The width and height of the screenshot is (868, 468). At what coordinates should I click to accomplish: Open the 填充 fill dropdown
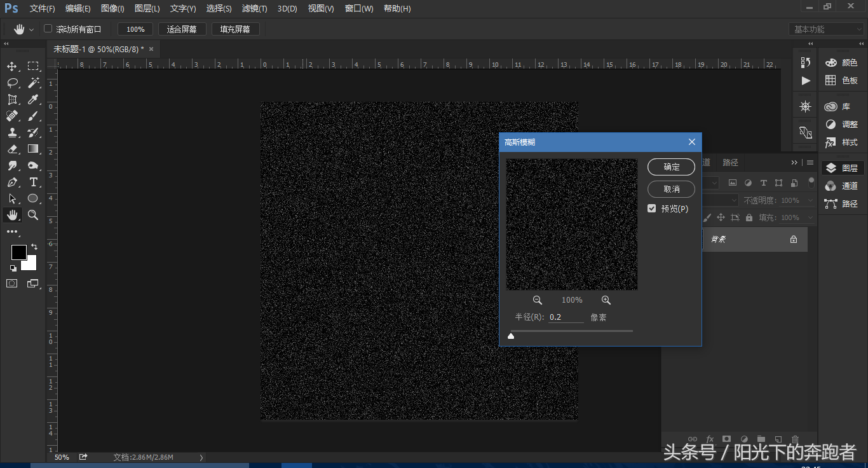click(810, 217)
